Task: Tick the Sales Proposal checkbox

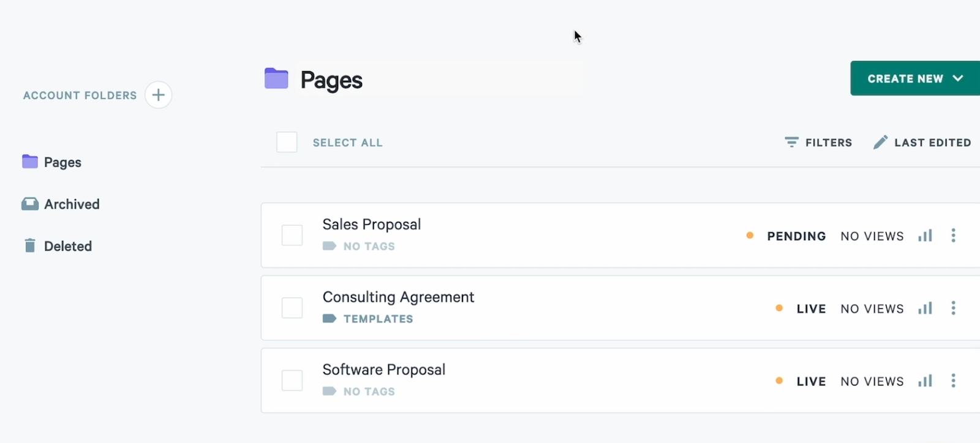Action: pos(292,235)
